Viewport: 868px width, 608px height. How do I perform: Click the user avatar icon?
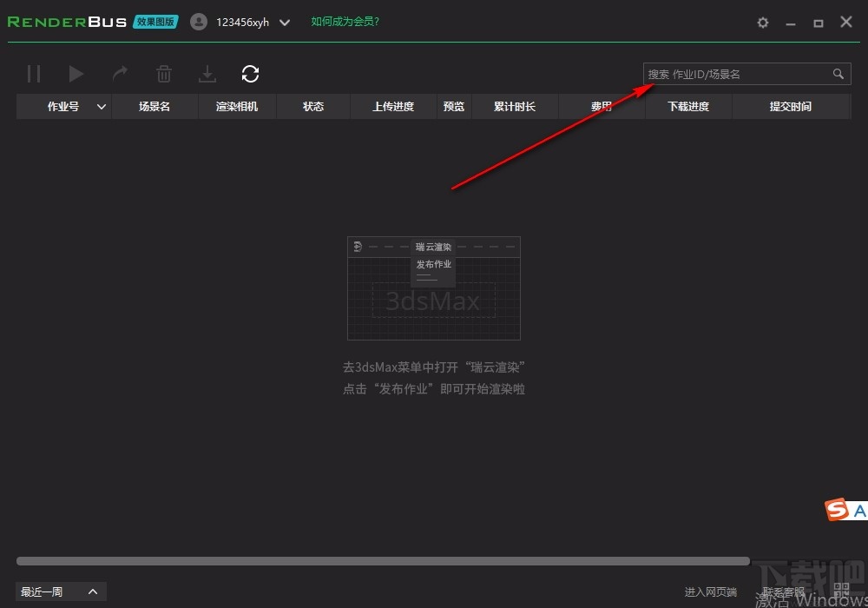click(199, 22)
